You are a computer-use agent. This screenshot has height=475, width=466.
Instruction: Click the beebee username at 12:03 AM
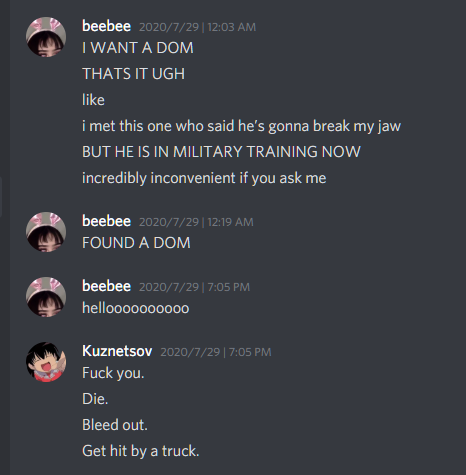106,26
